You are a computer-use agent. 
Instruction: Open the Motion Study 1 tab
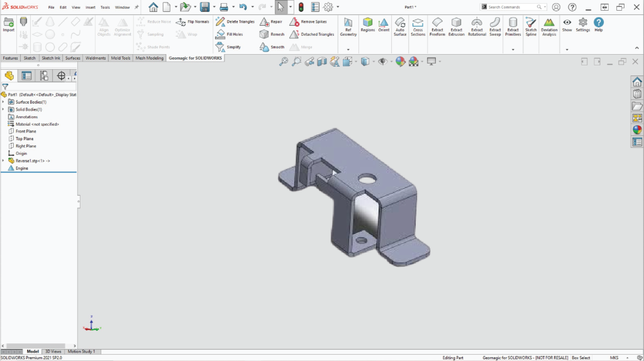[81, 352]
